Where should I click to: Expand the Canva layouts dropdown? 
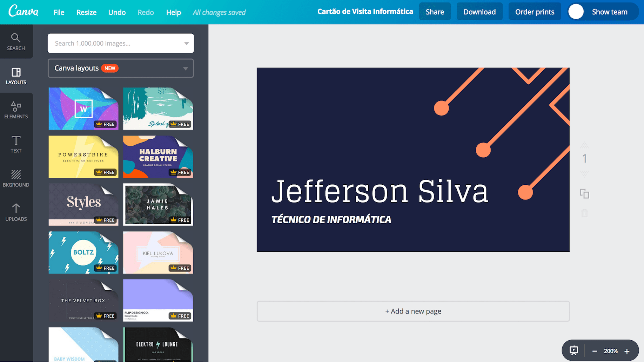point(121,68)
